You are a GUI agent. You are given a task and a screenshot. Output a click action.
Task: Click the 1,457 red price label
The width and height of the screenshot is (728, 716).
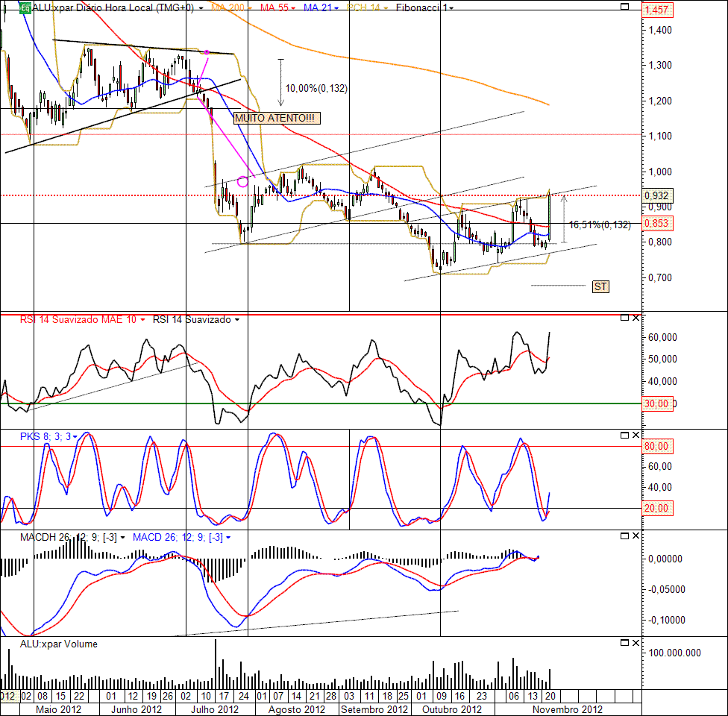(x=657, y=10)
